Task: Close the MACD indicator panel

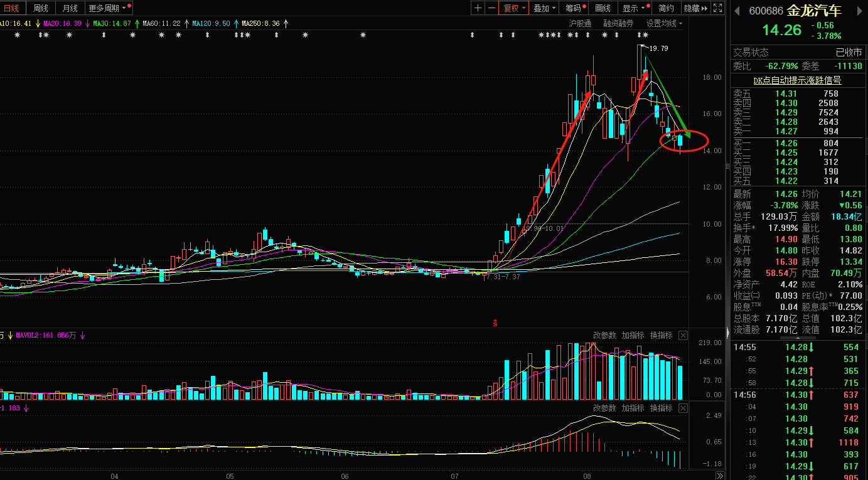Action: tap(683, 408)
